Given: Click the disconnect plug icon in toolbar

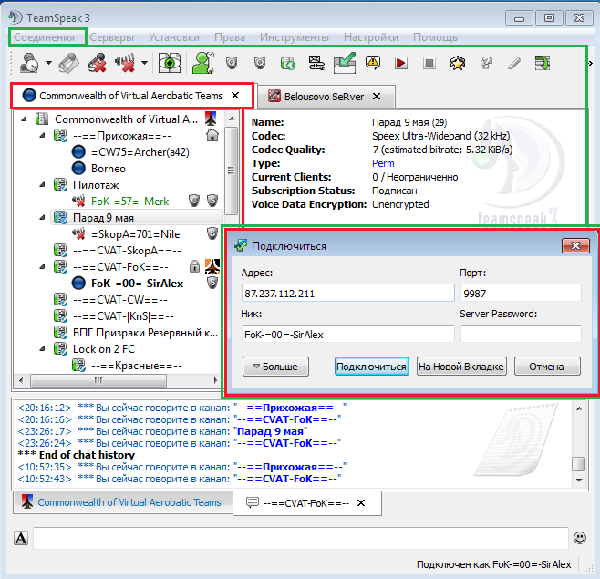Looking at the screenshot, I should pos(68,63).
